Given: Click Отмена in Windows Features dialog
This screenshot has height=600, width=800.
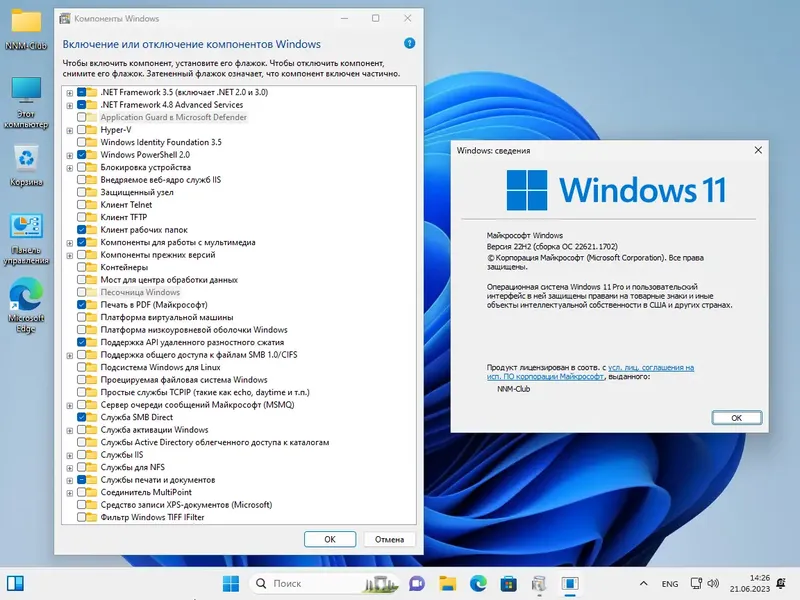Looking at the screenshot, I should pyautogui.click(x=389, y=539).
